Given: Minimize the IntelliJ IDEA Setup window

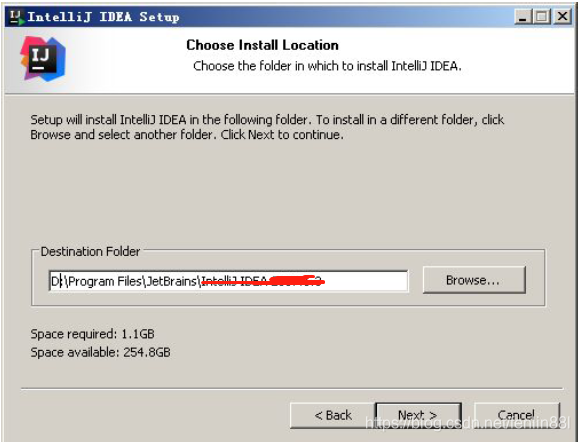Looking at the screenshot, I should (523, 17).
